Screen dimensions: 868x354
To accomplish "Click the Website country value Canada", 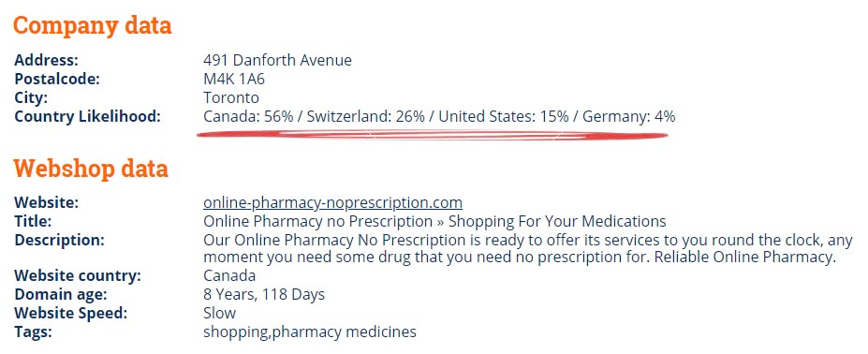I will (229, 275).
